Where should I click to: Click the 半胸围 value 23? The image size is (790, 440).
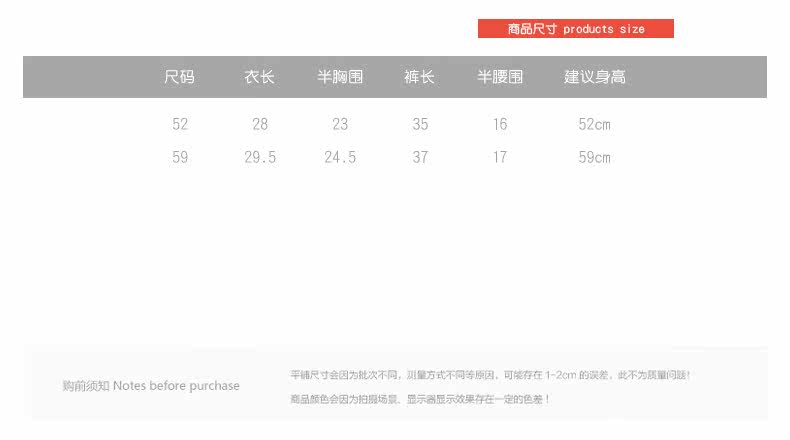tap(340, 124)
